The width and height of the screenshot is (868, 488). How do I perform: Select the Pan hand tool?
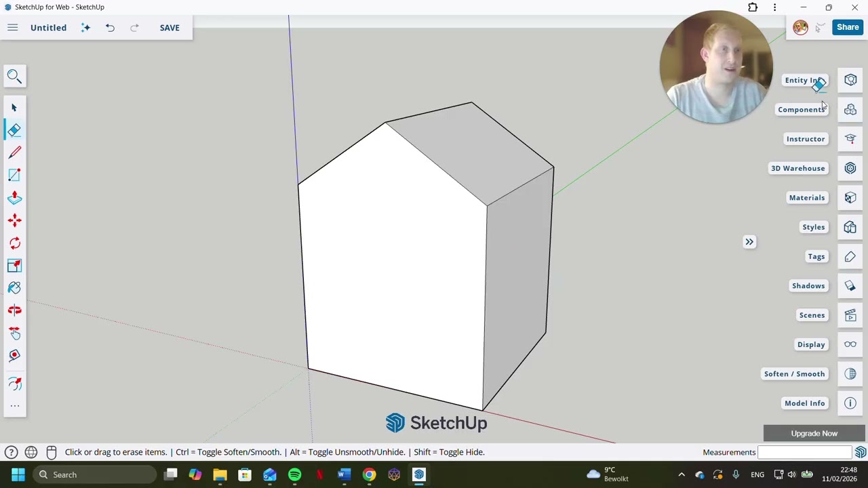point(14,333)
